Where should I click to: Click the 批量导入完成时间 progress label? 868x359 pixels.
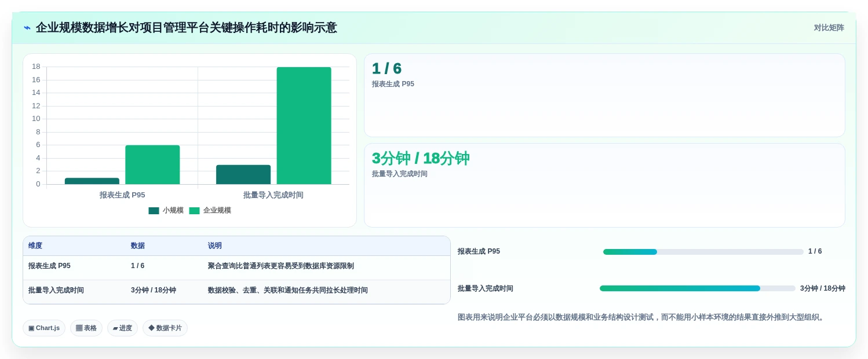tap(486, 288)
